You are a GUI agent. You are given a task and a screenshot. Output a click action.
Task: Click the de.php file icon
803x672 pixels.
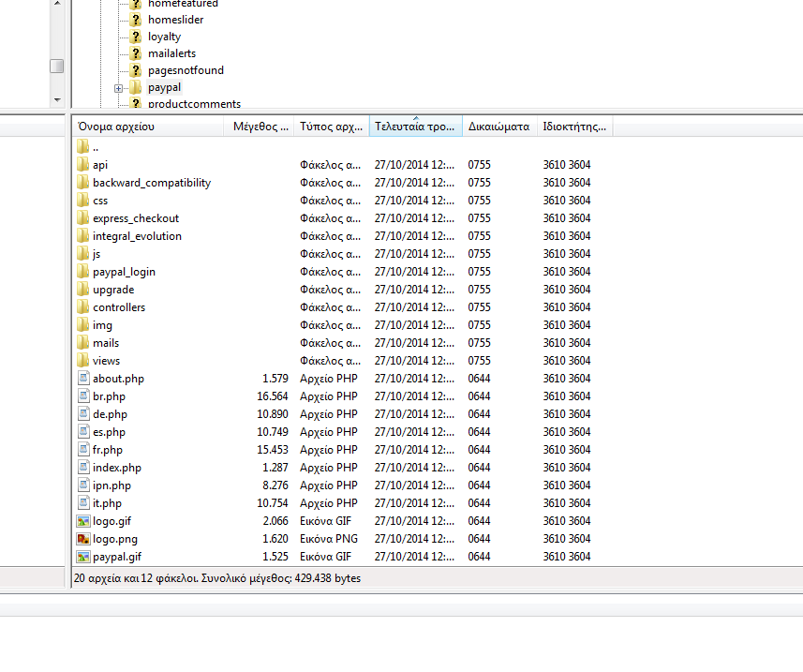(83, 414)
